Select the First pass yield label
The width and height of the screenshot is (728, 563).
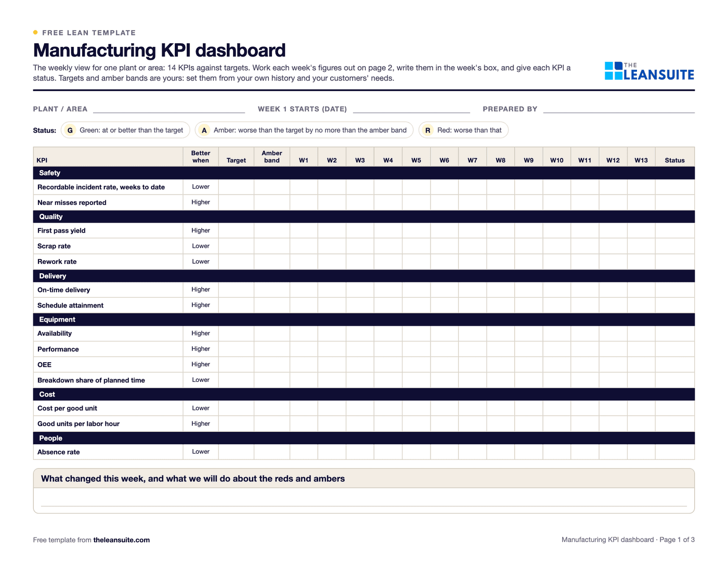61,231
